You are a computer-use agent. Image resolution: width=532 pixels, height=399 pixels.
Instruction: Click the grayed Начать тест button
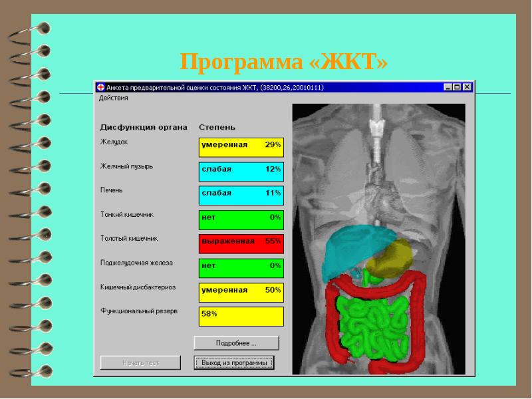(140, 363)
